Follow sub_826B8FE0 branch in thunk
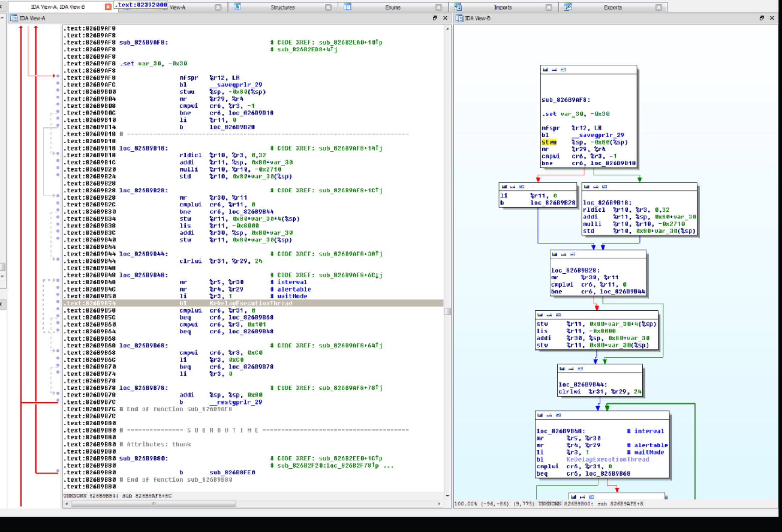Image resolution: width=782 pixels, height=532 pixels. (x=232, y=473)
